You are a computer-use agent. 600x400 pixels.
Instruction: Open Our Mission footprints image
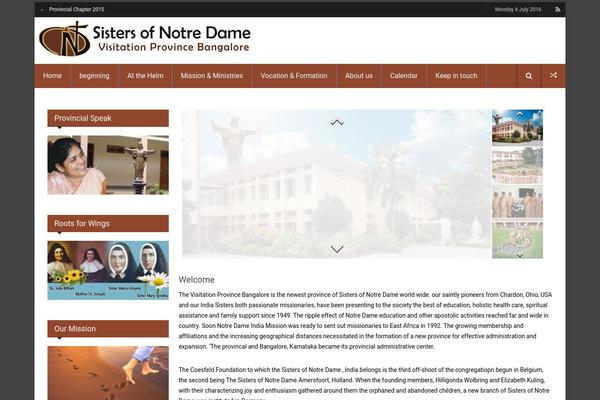[x=108, y=373]
